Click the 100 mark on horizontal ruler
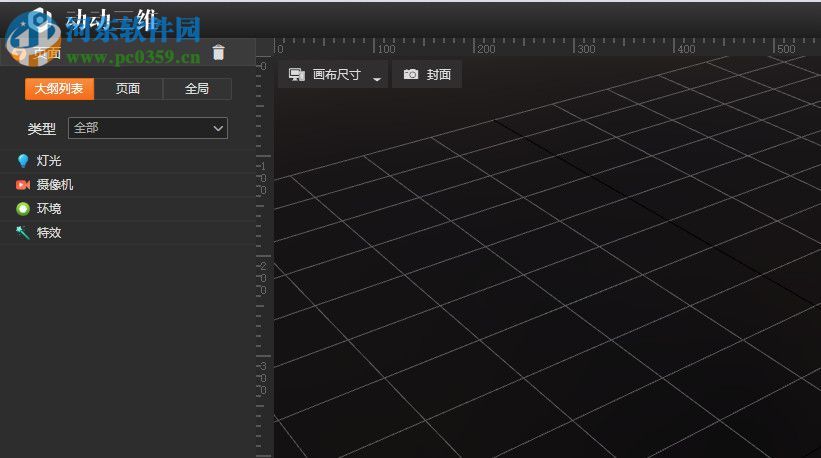 386,49
